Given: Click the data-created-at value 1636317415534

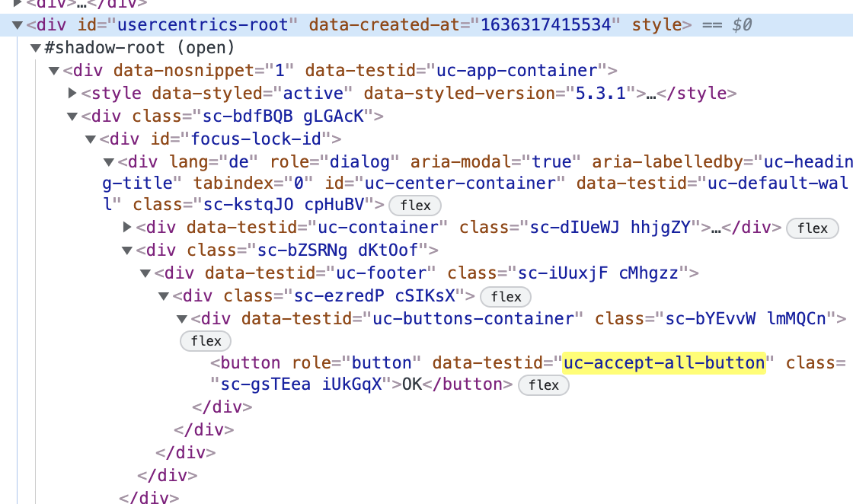Looking at the screenshot, I should pos(545,25).
